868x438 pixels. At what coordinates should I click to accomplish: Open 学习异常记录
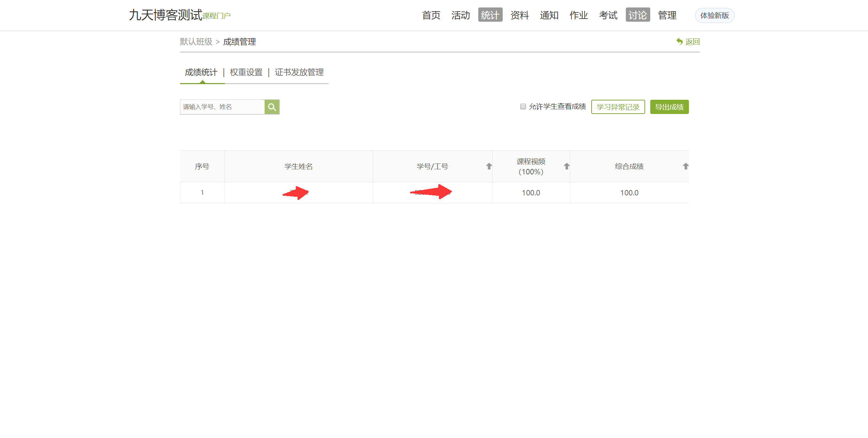point(618,107)
